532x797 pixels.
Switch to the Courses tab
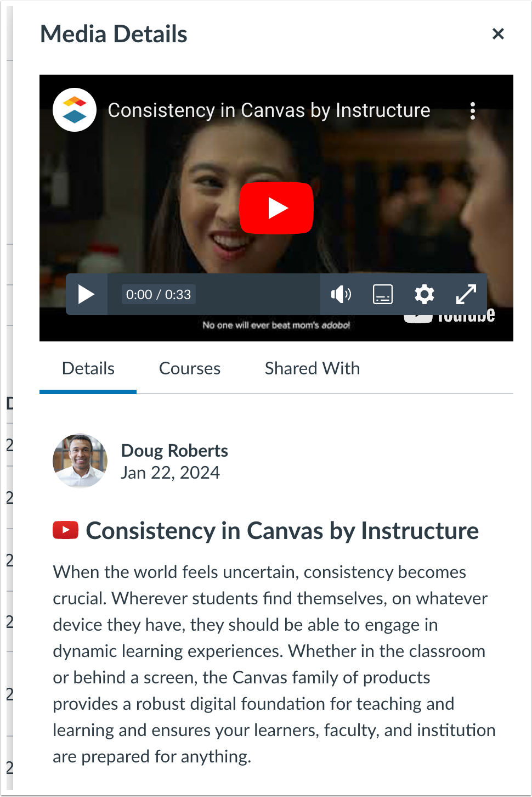click(190, 368)
